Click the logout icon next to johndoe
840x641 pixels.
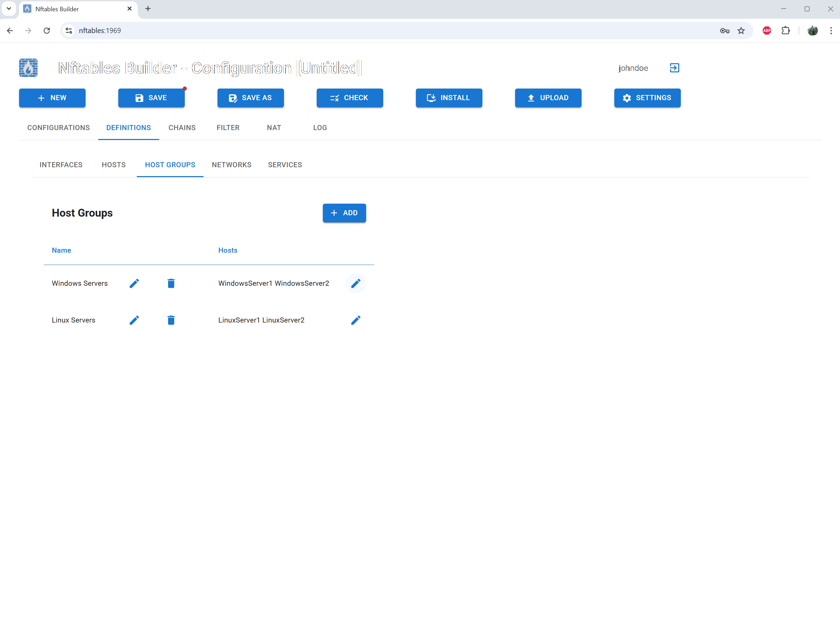pyautogui.click(x=674, y=68)
